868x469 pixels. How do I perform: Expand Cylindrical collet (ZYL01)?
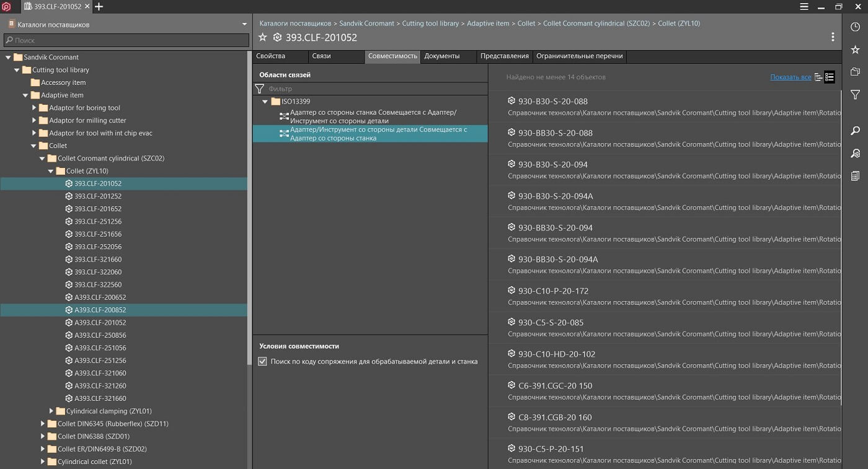coord(43,462)
